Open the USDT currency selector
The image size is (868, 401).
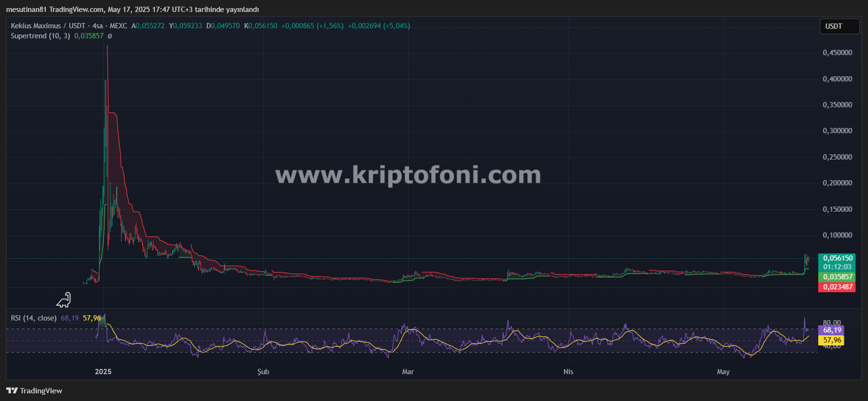[x=840, y=26]
